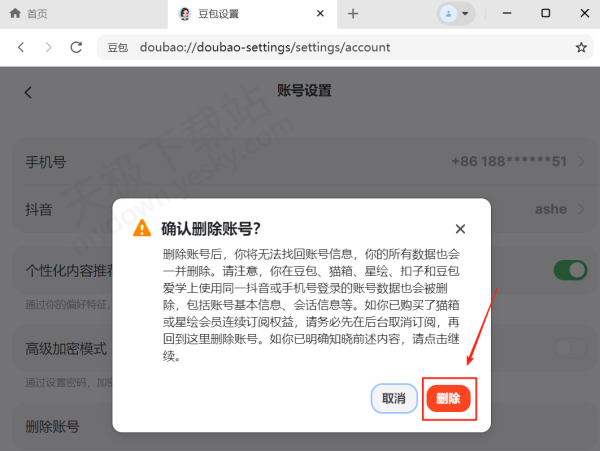Open the profile avatar dropdown
Screen dimensions: 600x451
click(x=456, y=14)
